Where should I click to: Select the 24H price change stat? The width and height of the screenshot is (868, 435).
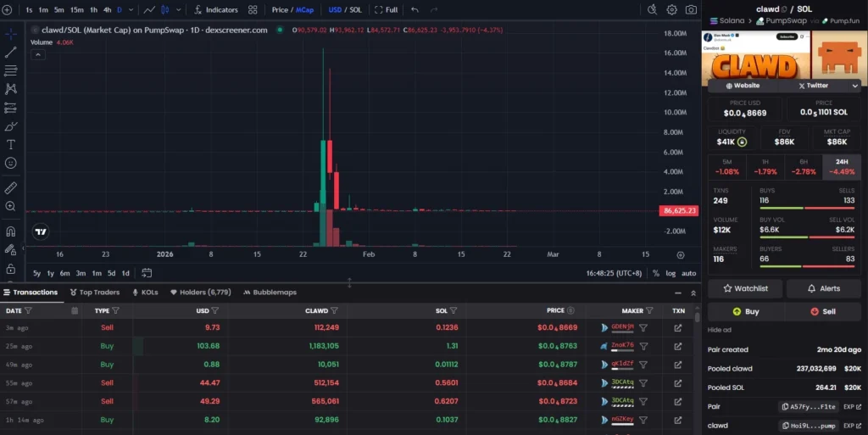[841, 166]
